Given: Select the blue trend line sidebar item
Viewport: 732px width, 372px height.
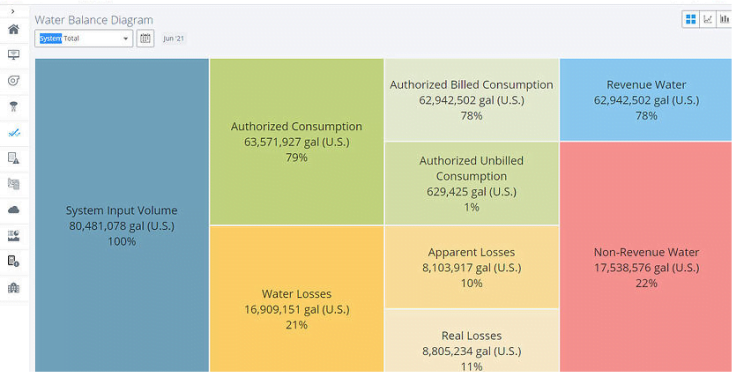Looking at the screenshot, I should [14, 133].
